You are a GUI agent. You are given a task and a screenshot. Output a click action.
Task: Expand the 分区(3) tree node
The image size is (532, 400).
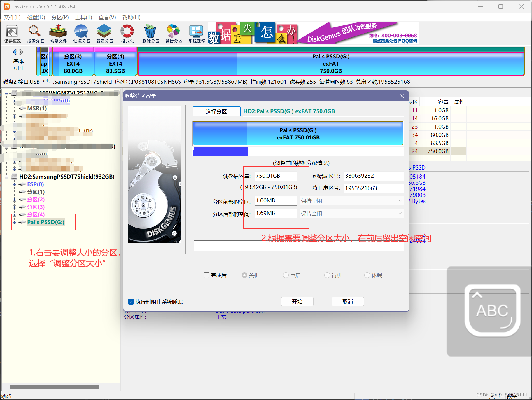[x=14, y=207]
